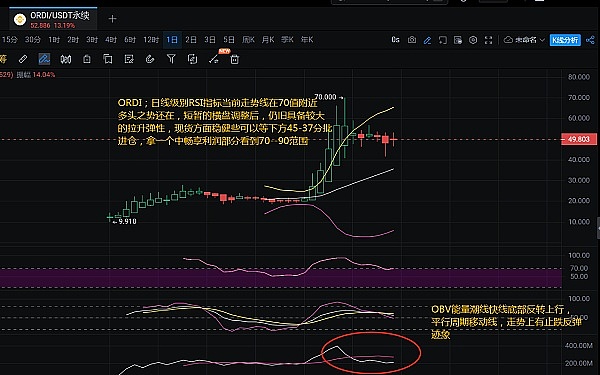This screenshot has height=375, width=600.
Task: Choose the 12时 timeframe
Action: click(151, 40)
